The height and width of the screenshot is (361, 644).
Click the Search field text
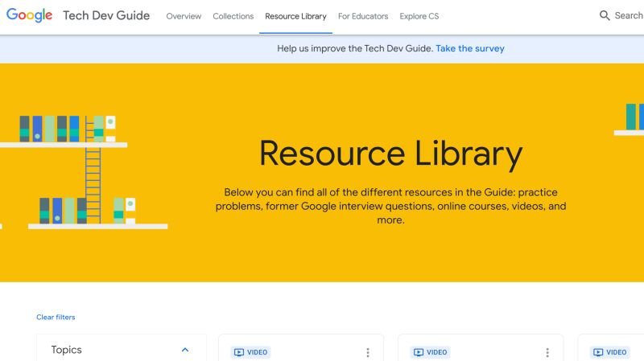[x=629, y=15]
